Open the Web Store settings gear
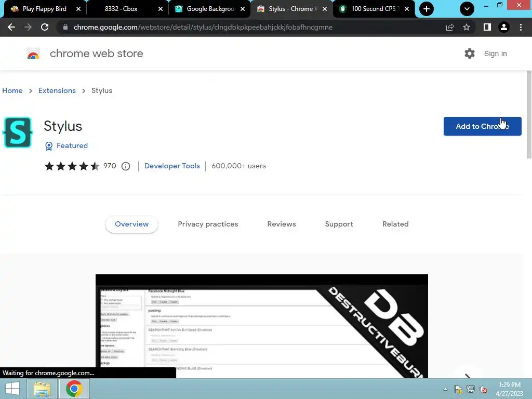 point(470,54)
